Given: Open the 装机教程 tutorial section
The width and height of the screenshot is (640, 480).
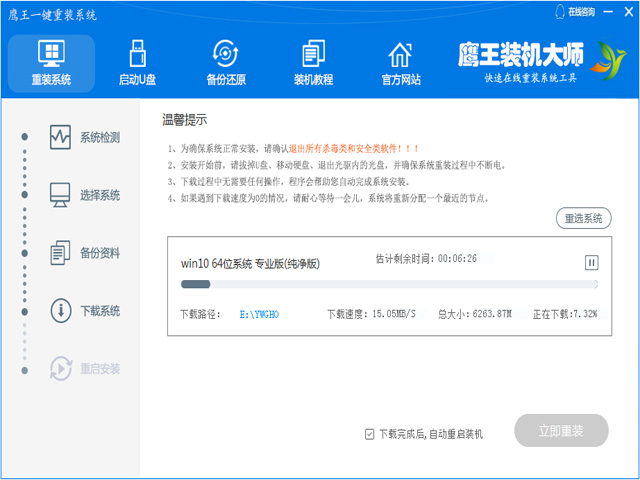Looking at the screenshot, I should tap(314, 62).
